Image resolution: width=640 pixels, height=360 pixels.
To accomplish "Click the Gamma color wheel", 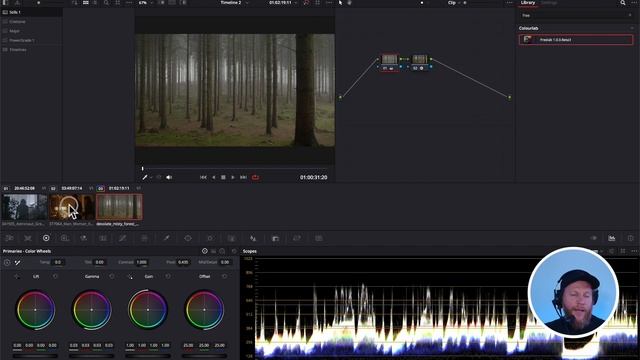I will (x=91, y=310).
